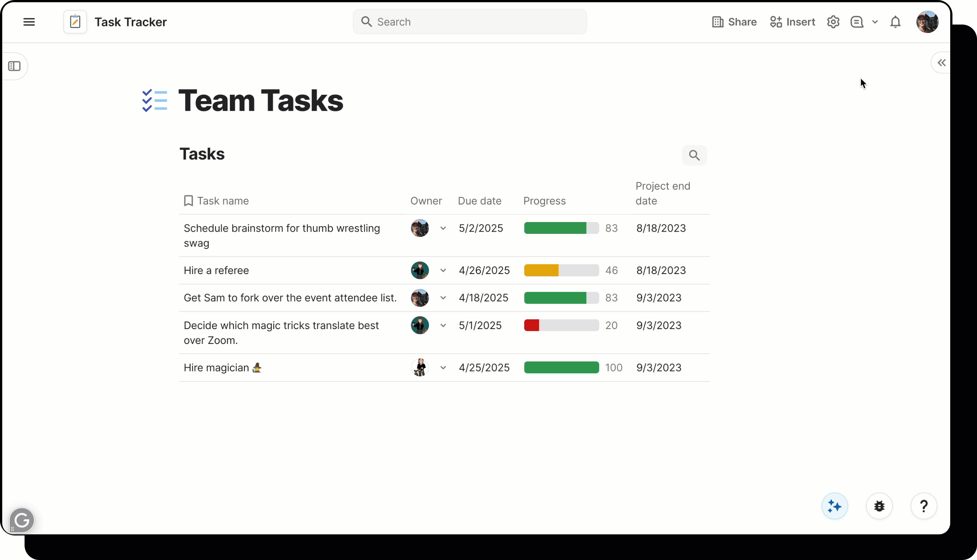The width and height of the screenshot is (977, 560).
Task: Click the Task Tracker clipboard icon
Action: point(75,22)
